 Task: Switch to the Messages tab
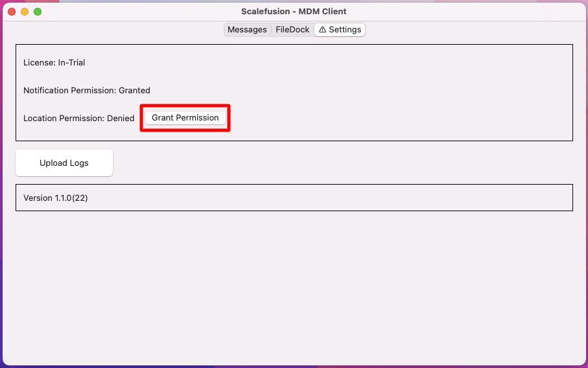(247, 30)
